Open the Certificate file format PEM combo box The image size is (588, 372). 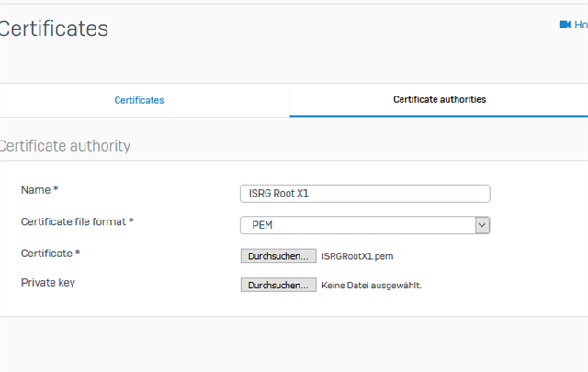pos(365,225)
